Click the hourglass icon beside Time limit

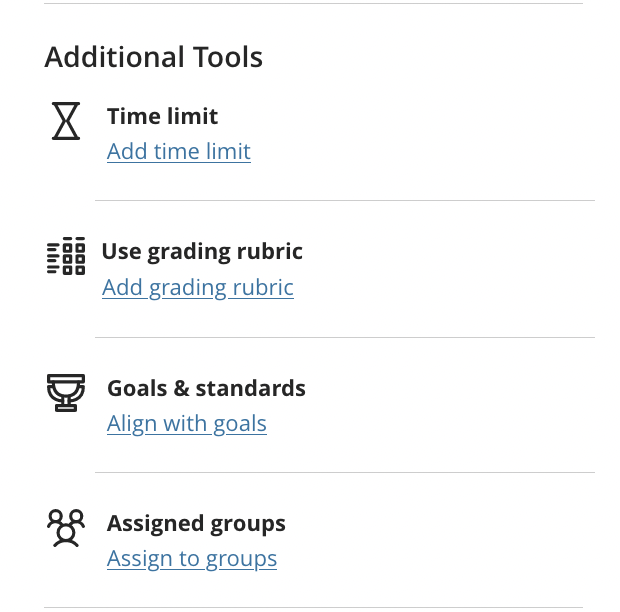click(66, 121)
